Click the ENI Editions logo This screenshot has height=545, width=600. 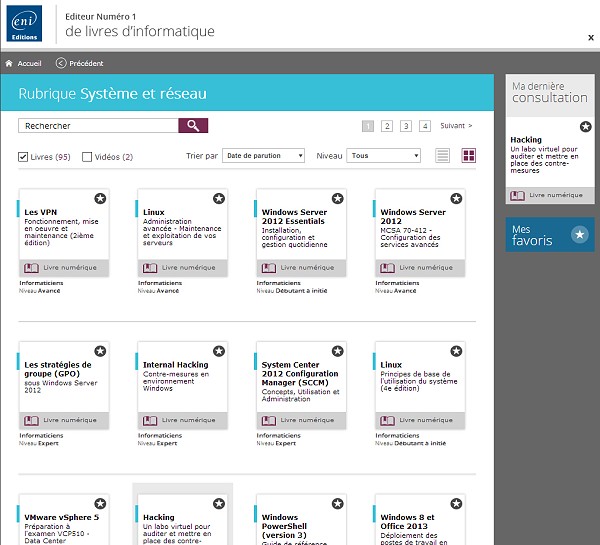pyautogui.click(x=24, y=23)
